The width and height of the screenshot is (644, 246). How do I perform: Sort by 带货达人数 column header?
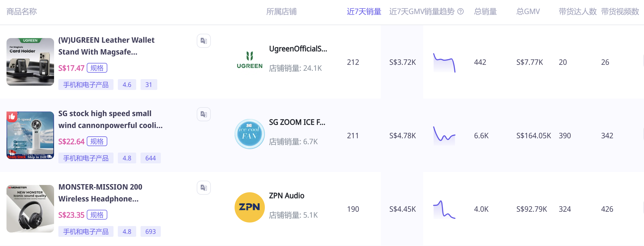coord(578,11)
